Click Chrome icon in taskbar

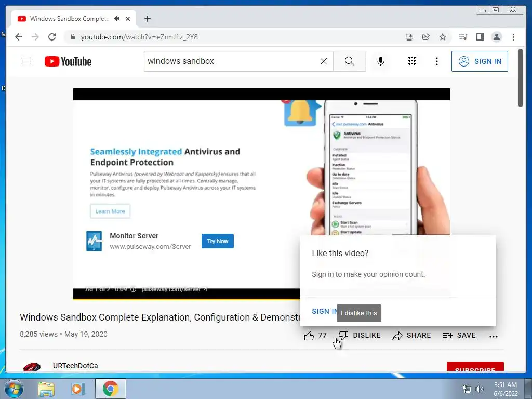point(111,389)
